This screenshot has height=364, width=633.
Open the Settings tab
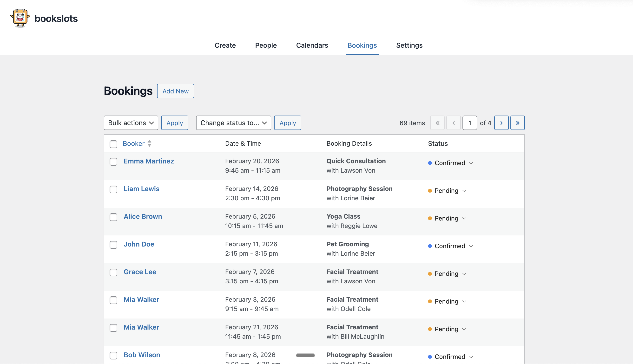(x=409, y=45)
